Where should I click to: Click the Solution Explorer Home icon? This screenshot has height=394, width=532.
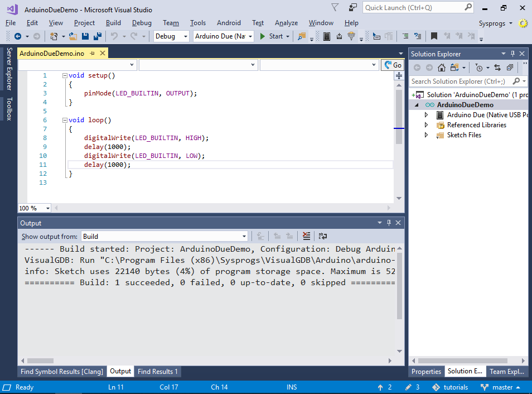(442, 68)
